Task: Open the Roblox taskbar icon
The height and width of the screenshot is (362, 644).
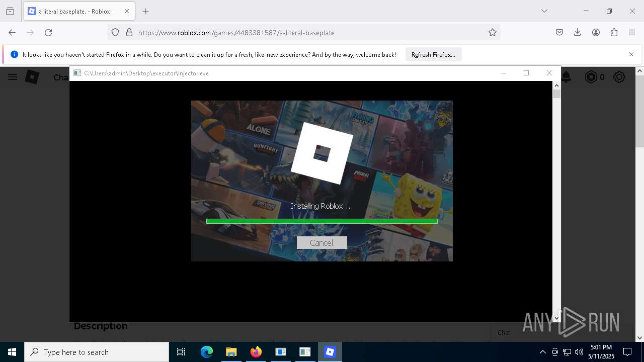Action: click(x=330, y=352)
